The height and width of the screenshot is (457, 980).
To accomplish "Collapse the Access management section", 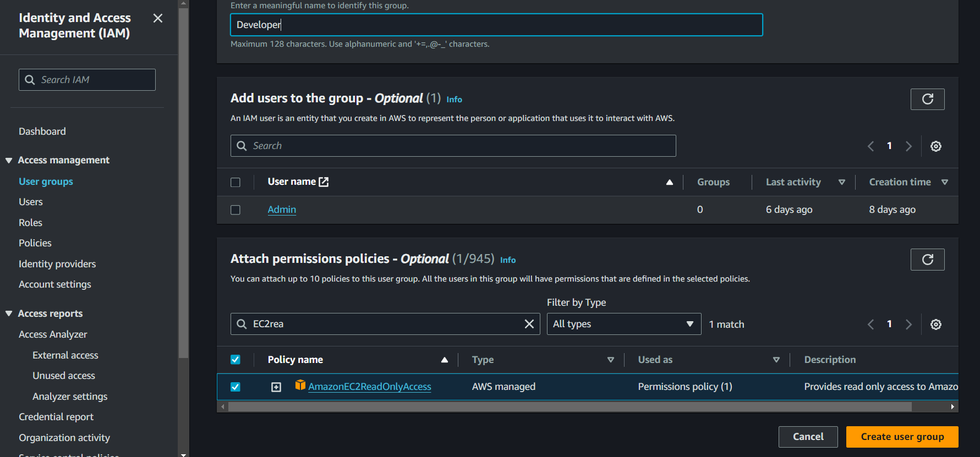I will (x=9, y=161).
